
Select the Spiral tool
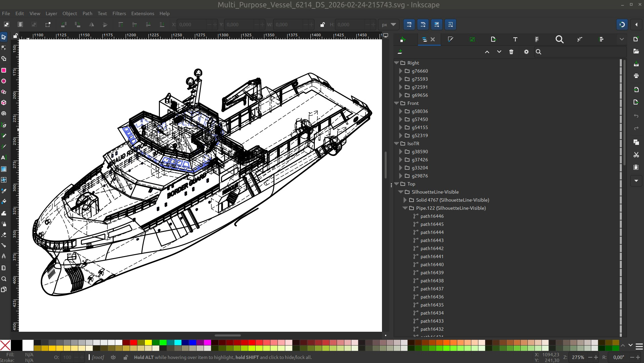4,113
